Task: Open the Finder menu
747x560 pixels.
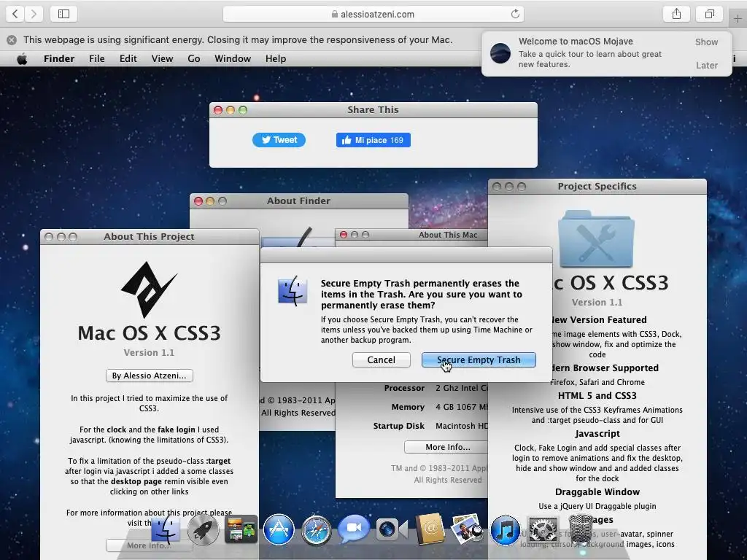Action: tap(59, 58)
